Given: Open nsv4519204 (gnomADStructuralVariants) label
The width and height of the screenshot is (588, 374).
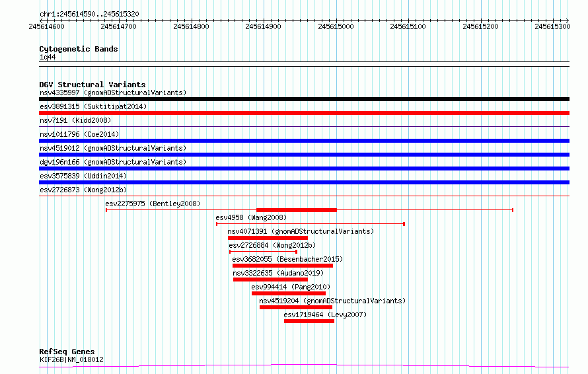Looking at the screenshot, I should click(x=332, y=301).
